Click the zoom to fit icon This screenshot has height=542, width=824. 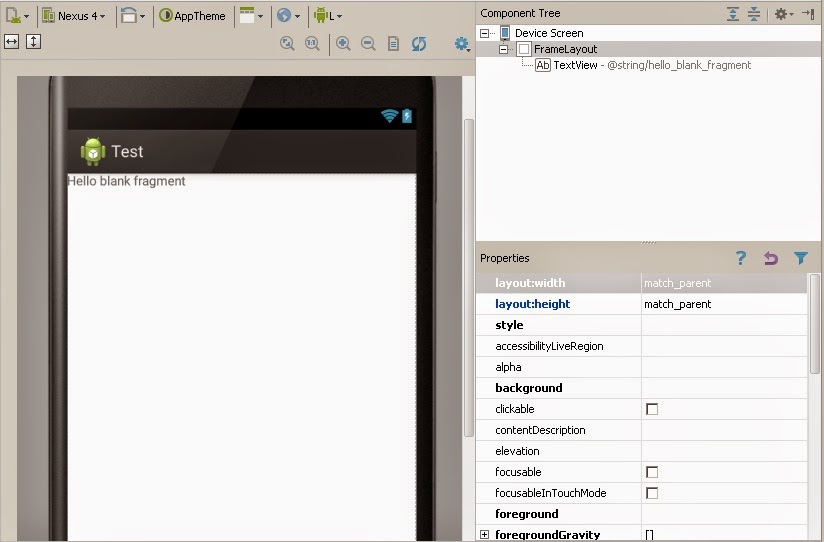287,44
